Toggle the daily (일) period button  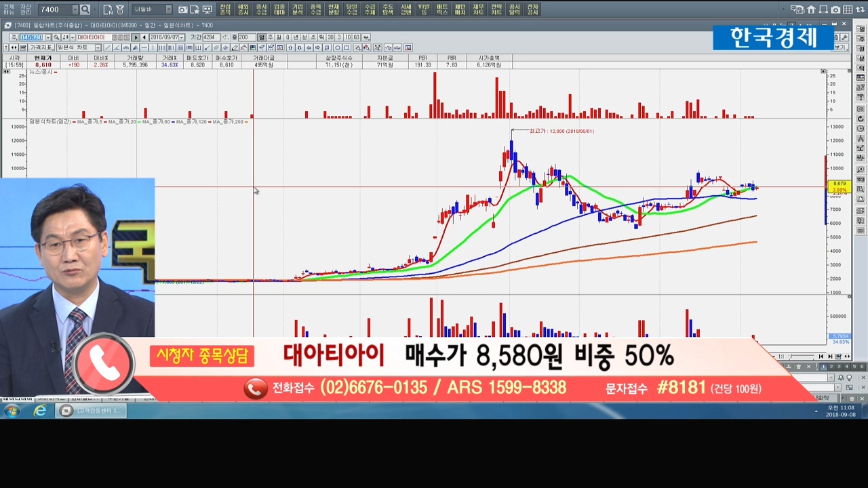pyautogui.click(x=262, y=37)
